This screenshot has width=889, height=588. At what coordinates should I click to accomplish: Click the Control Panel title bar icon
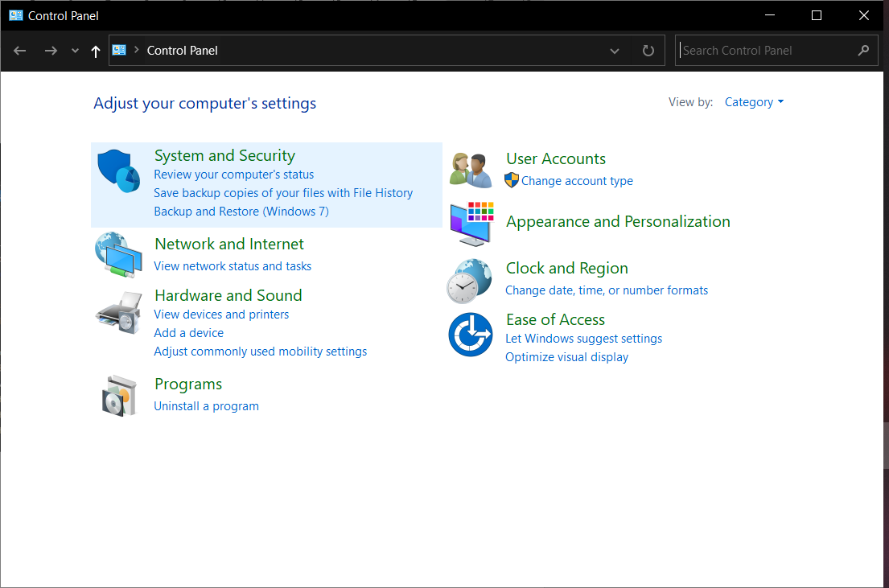coord(16,15)
